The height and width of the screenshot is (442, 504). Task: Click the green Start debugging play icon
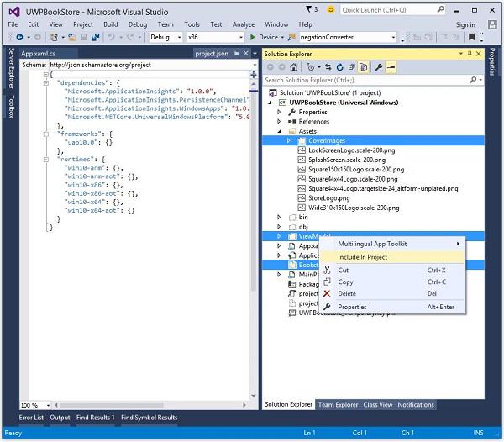(x=254, y=38)
